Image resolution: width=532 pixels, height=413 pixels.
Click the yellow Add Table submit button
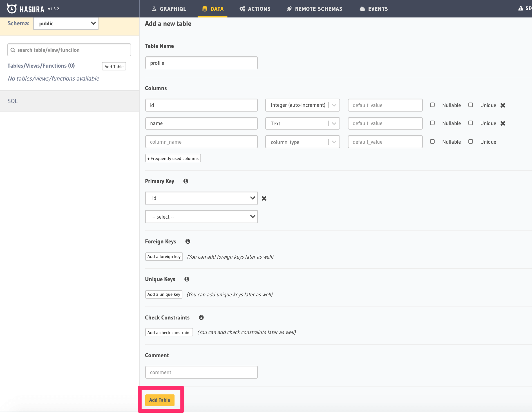[160, 400]
